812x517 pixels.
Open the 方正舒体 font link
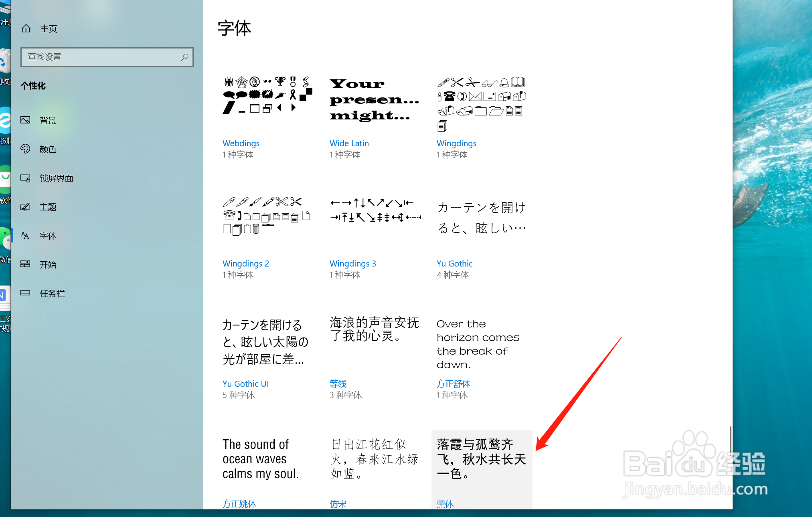(453, 384)
